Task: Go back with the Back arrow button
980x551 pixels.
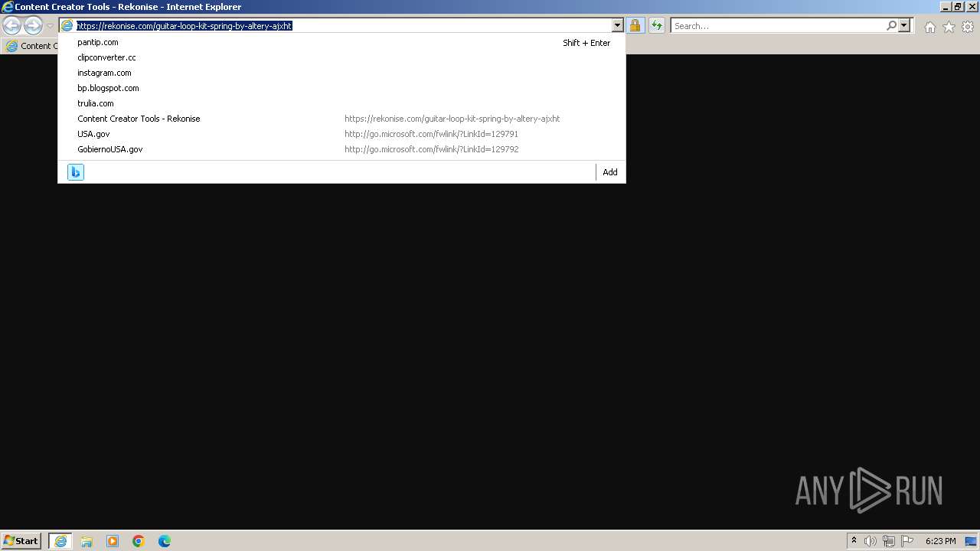Action: pyautogui.click(x=11, y=25)
